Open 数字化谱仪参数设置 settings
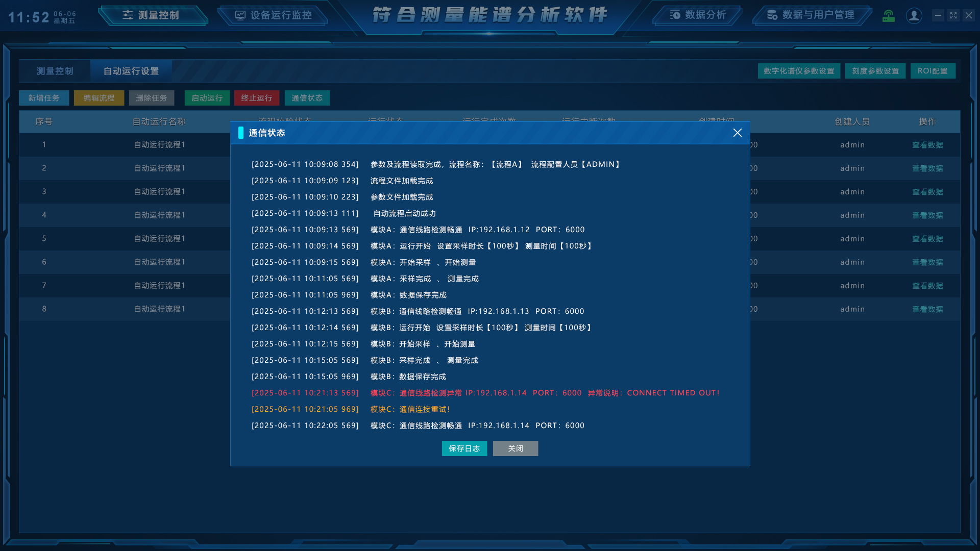This screenshot has width=980, height=551. 799,71
